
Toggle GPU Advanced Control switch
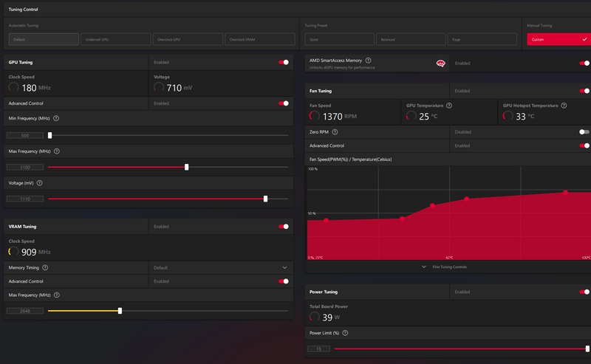coord(284,103)
